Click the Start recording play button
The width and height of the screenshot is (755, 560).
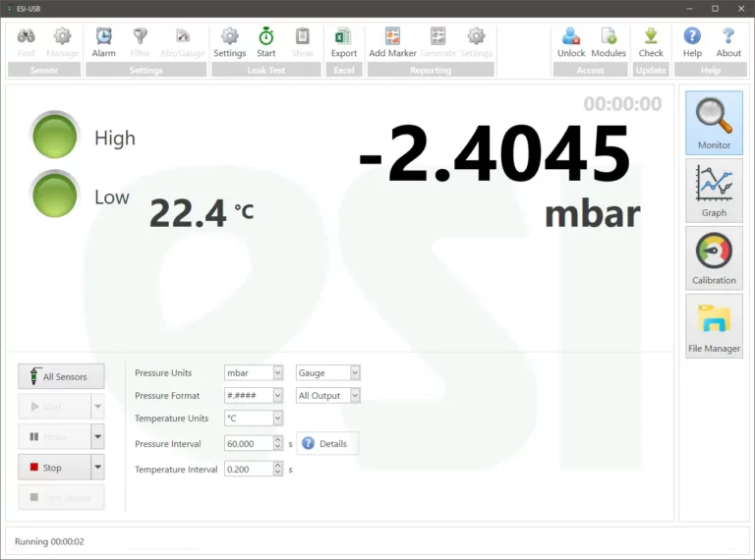pos(54,407)
